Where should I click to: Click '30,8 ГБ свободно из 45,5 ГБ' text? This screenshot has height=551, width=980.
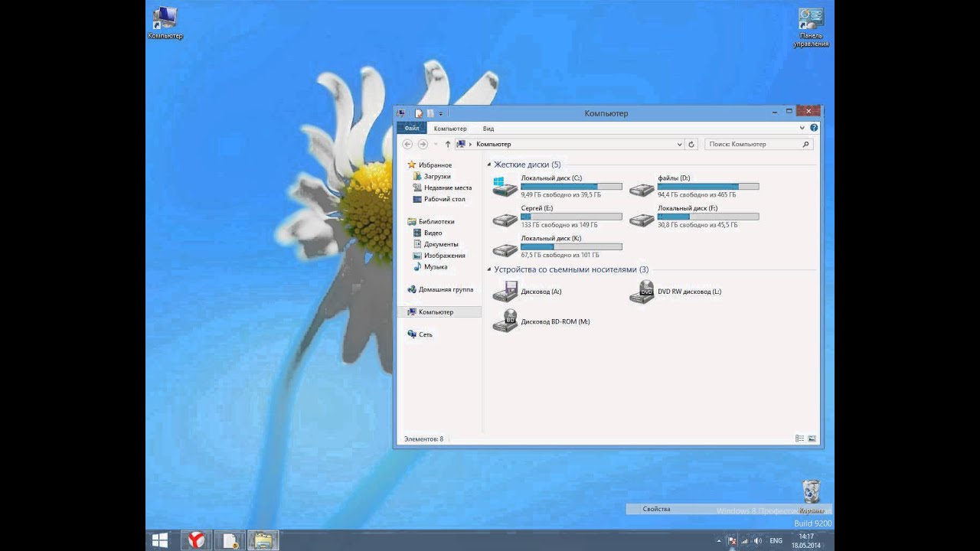[x=697, y=225]
